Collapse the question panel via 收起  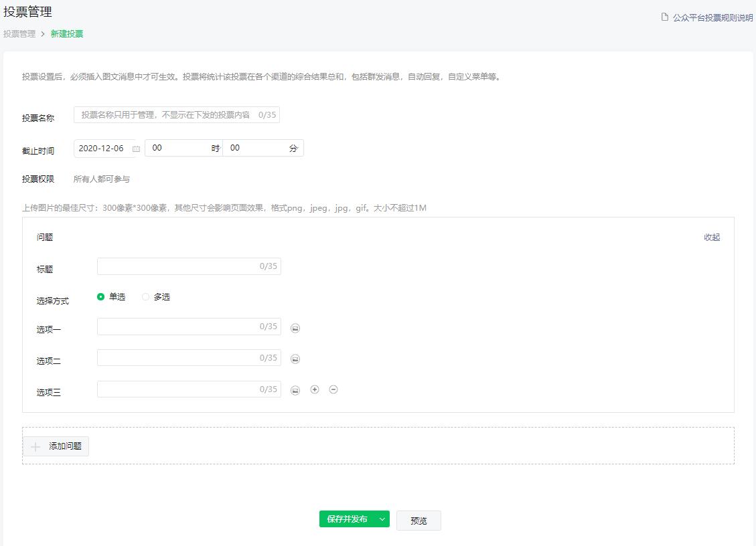pyautogui.click(x=711, y=237)
